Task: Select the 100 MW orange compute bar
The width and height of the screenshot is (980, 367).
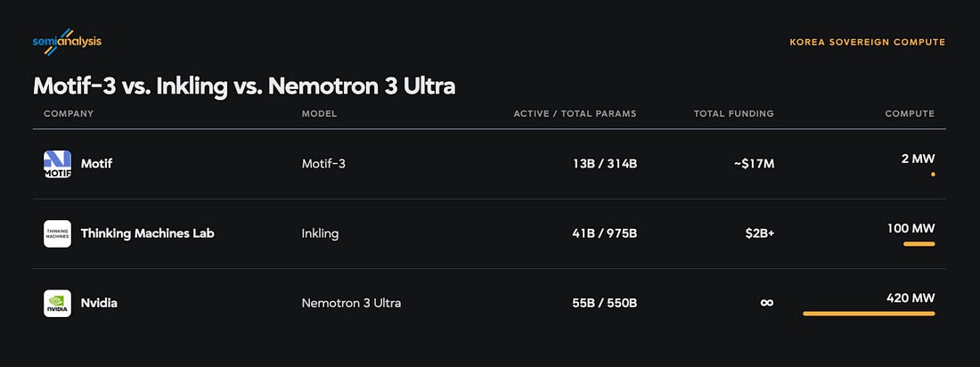Action: 919,244
